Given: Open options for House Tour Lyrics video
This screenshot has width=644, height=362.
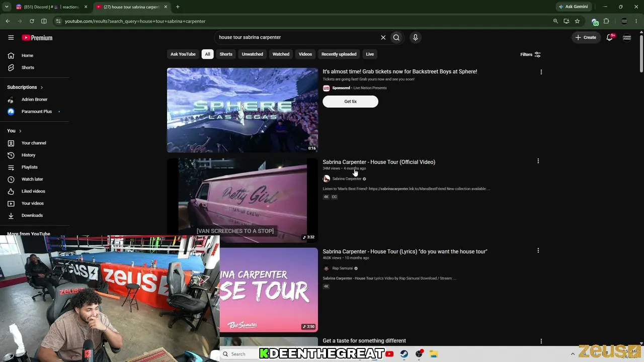Looking at the screenshot, I should point(538,251).
